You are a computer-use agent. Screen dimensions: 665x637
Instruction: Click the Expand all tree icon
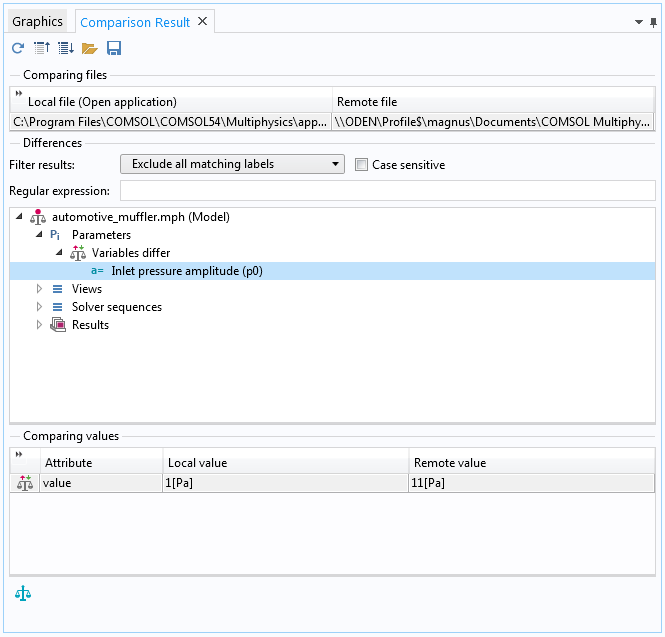(66, 48)
